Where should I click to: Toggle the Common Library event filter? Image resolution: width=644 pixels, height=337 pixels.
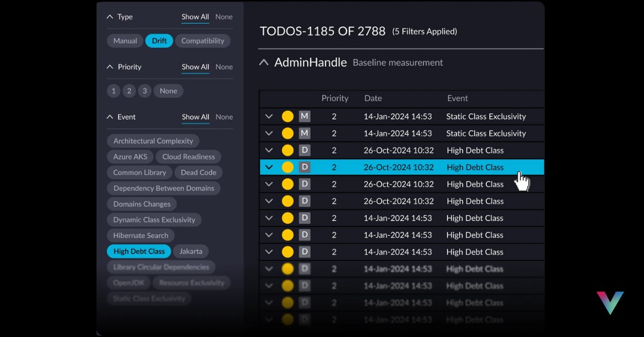(x=140, y=172)
